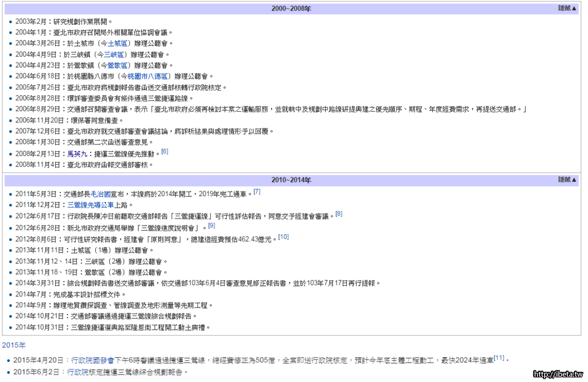Viewport: 588px width, 382px height.
Task: Jump to footnote [10] after 462.43億元
Action: pos(283,236)
